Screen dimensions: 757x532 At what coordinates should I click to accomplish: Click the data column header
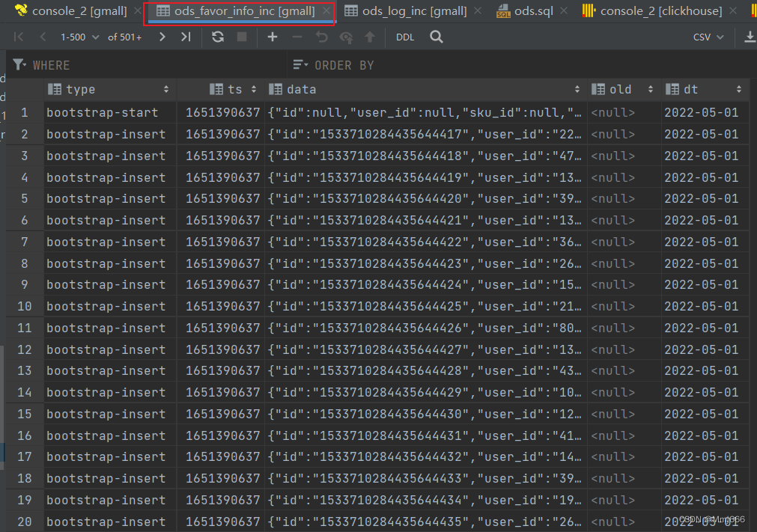click(301, 89)
